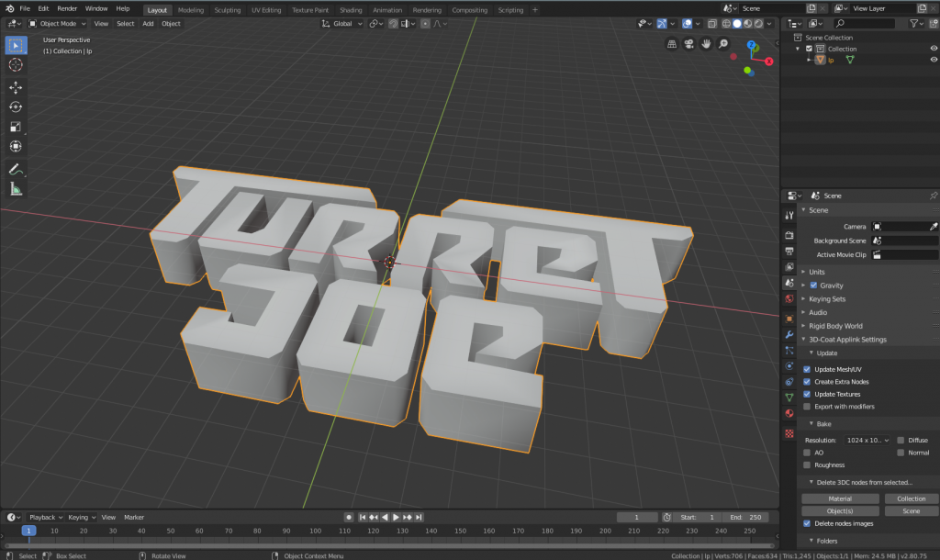Disable Create Extra Nodes
Screen dimensions: 940x560
coord(807,382)
